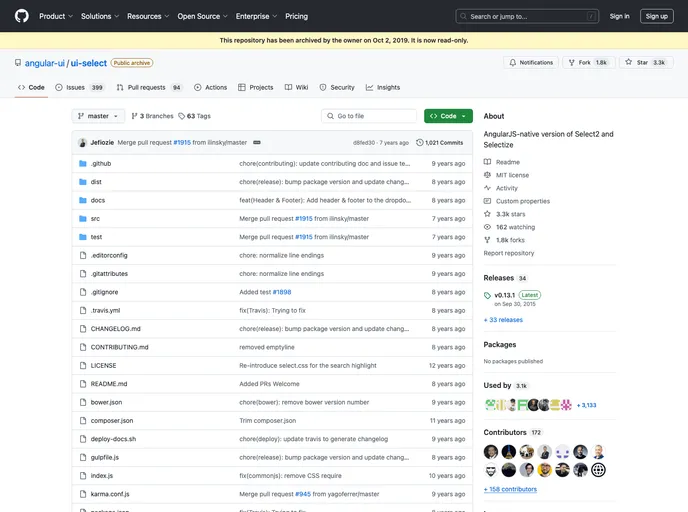This screenshot has width=688, height=512.
Task: Click the watching eye icon
Action: 487,227
